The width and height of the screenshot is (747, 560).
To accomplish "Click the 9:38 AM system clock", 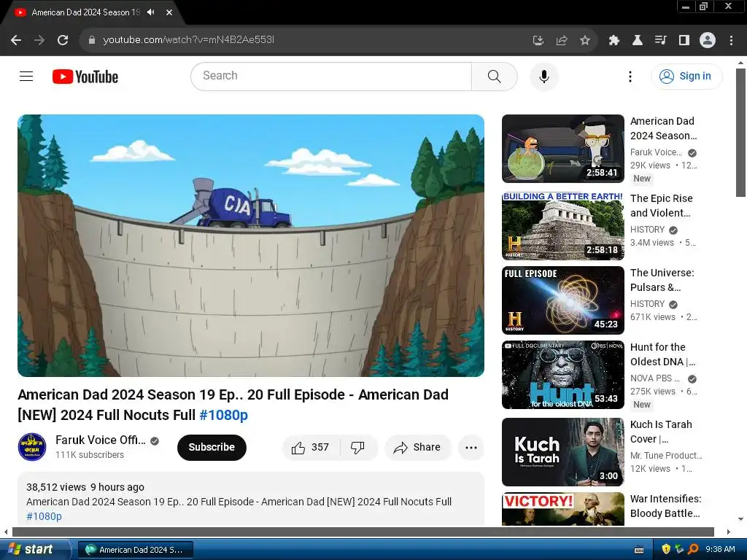I will 720,550.
